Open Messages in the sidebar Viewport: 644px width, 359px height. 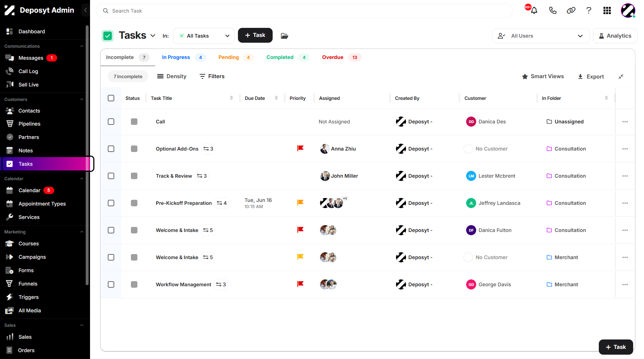tap(31, 58)
